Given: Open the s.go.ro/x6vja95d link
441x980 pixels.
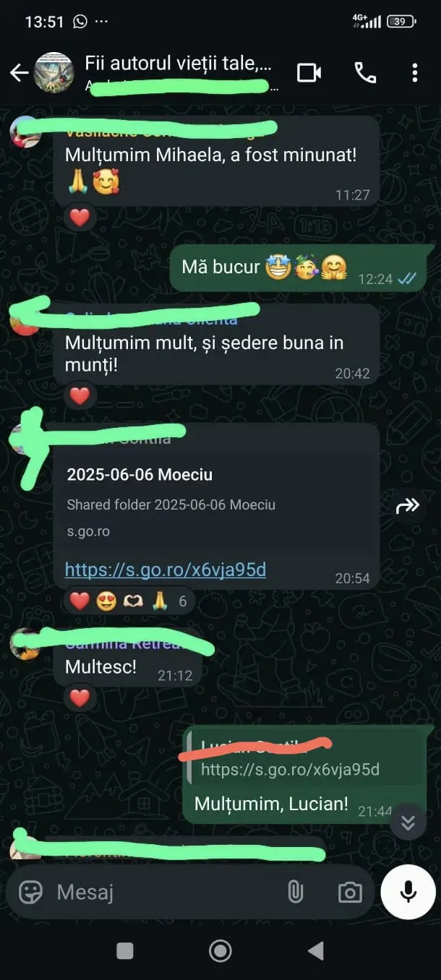Looking at the screenshot, I should click(x=166, y=569).
